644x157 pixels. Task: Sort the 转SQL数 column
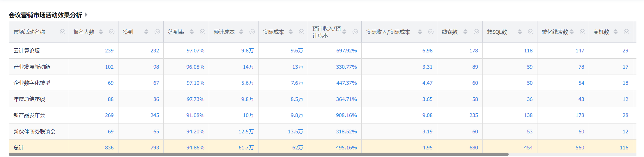[520, 32]
